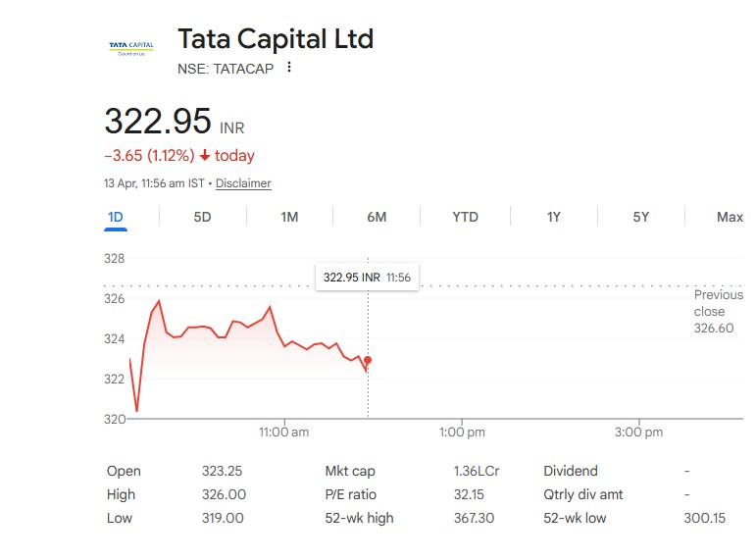Switch to the 5Y chart tab
This screenshot has height=560, width=756.
point(640,217)
